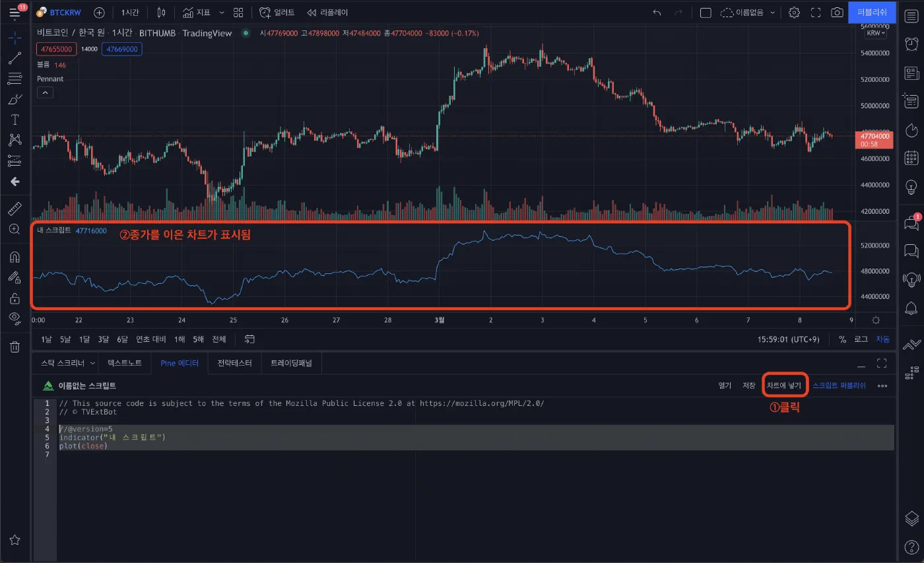Select the crosshair cursor tool

[x=15, y=37]
